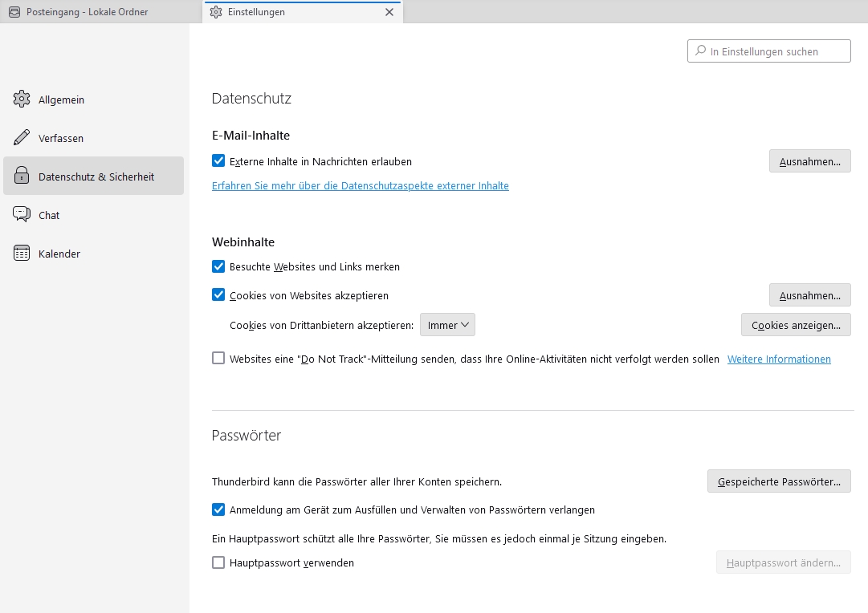Toggle Besuchte Websites und Links merken

[218, 266]
